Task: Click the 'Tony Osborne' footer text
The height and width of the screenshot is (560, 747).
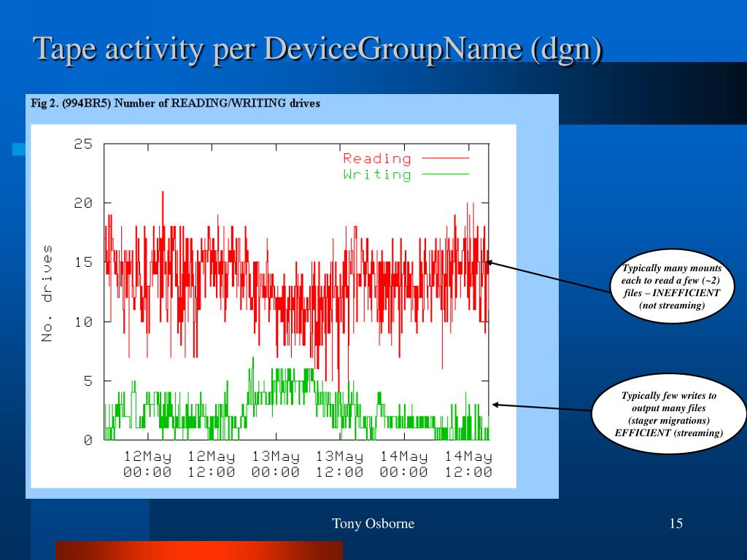Action: (373, 524)
